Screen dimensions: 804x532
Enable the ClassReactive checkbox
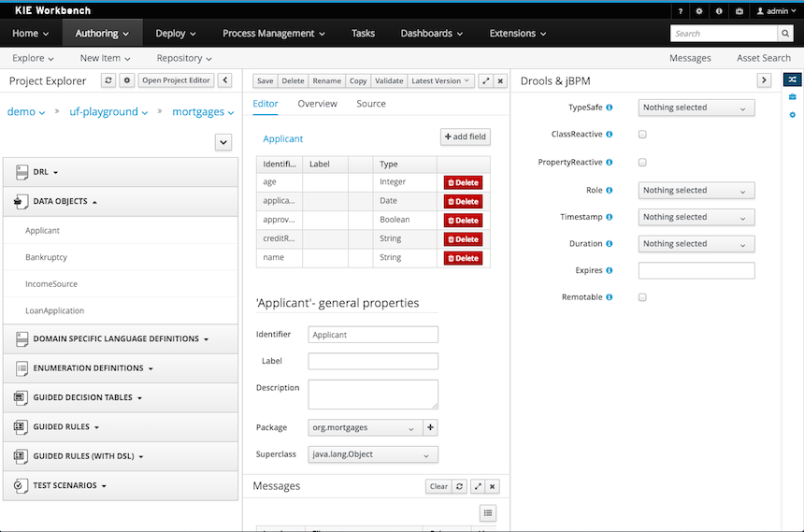click(x=642, y=135)
